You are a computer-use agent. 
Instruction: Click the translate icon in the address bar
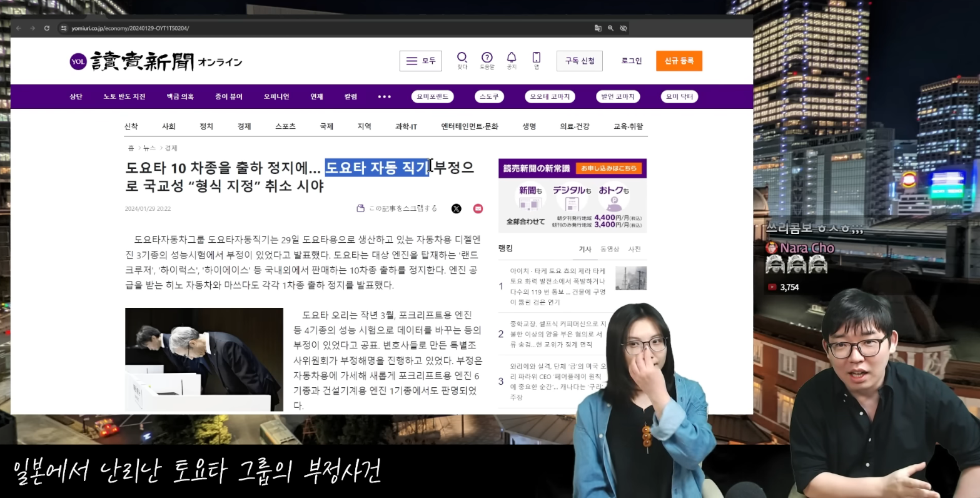coord(597,28)
